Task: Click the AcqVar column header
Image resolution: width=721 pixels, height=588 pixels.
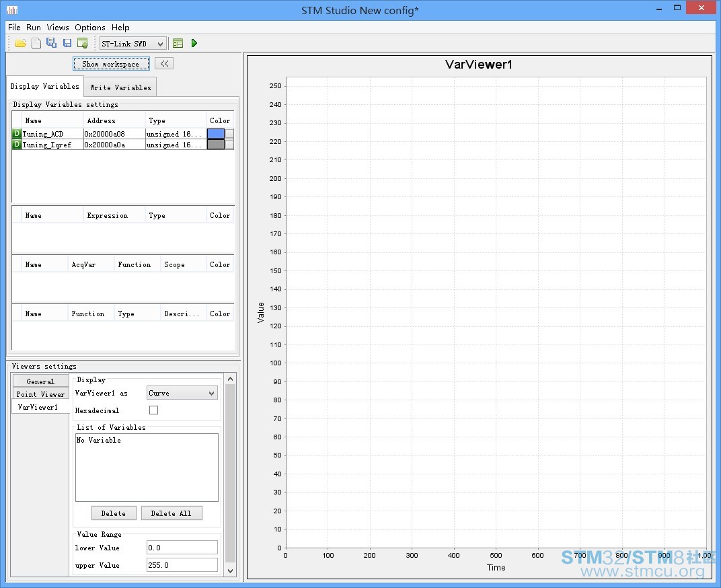Action: click(91, 264)
